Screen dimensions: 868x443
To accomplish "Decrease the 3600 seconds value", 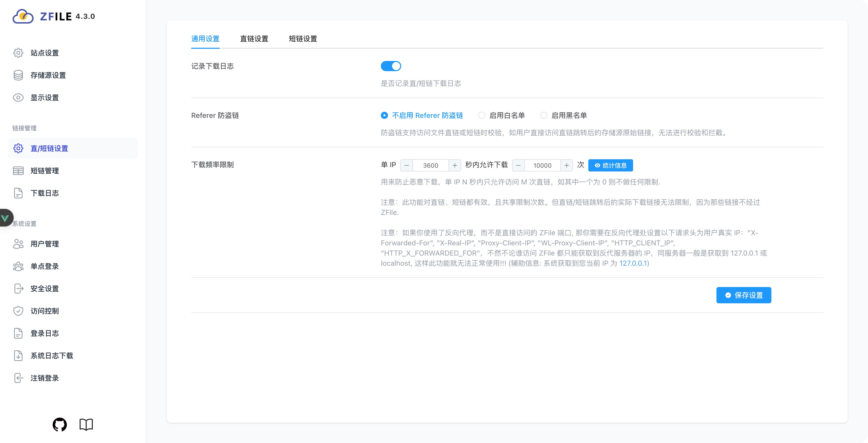I will (x=407, y=165).
